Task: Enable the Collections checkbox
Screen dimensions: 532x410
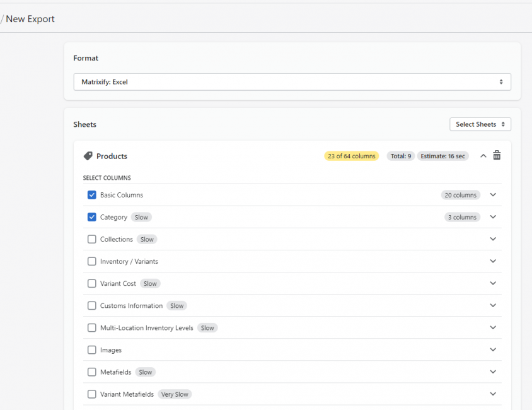Action: 91,239
